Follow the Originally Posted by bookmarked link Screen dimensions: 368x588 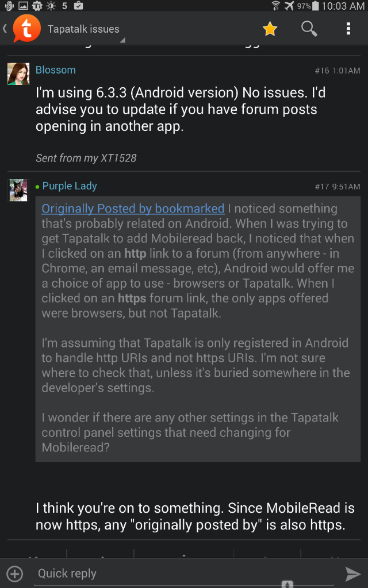[133, 208]
